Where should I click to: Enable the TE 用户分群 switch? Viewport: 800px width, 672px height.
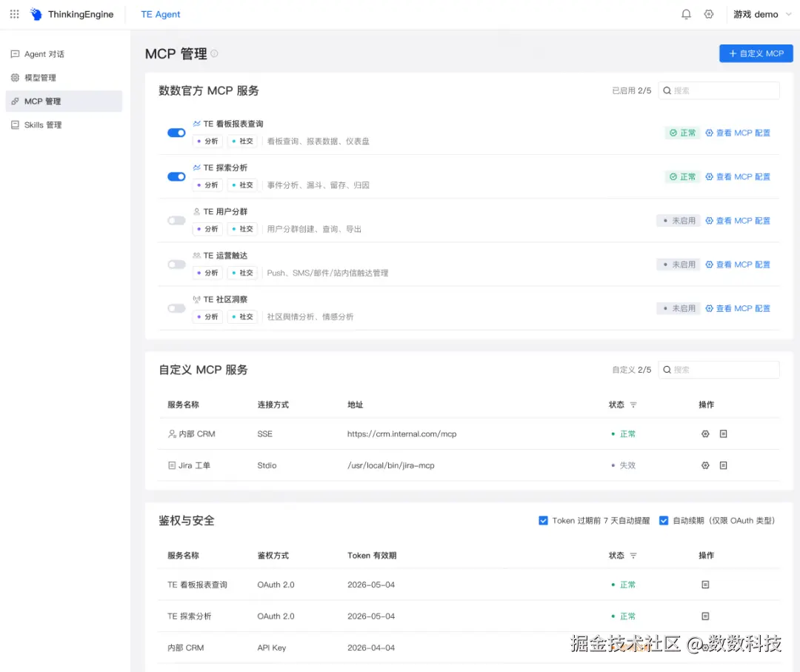point(176,221)
